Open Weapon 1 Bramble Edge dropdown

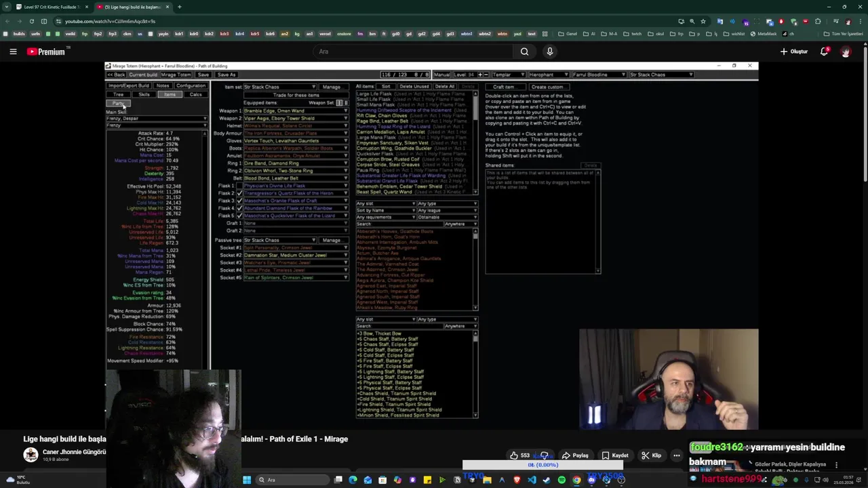coord(296,110)
